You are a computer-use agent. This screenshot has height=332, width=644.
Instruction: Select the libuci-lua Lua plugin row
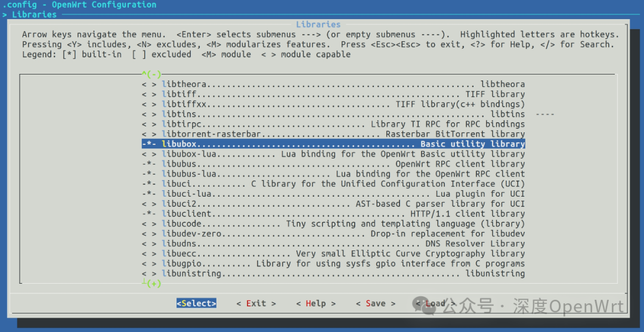(333, 194)
